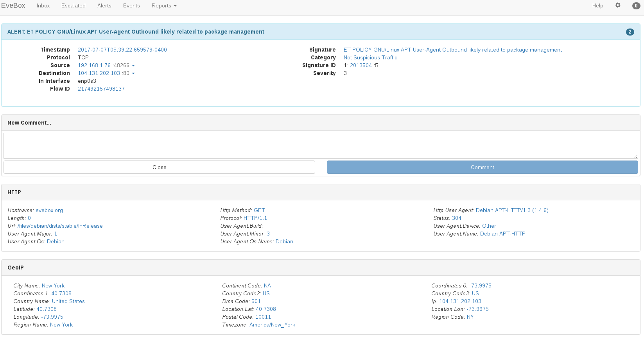Click the Debian APT-HTTP/1.3 user agent
The image size is (644, 339).
coord(512,211)
